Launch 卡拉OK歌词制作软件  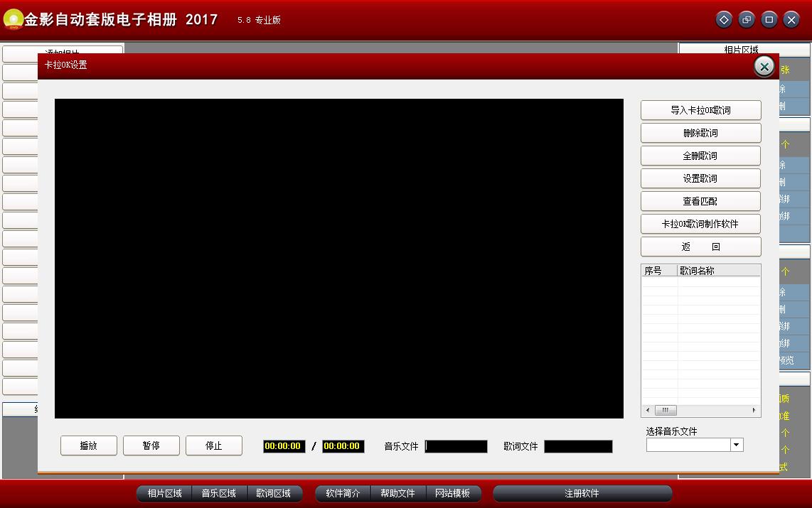coord(700,224)
